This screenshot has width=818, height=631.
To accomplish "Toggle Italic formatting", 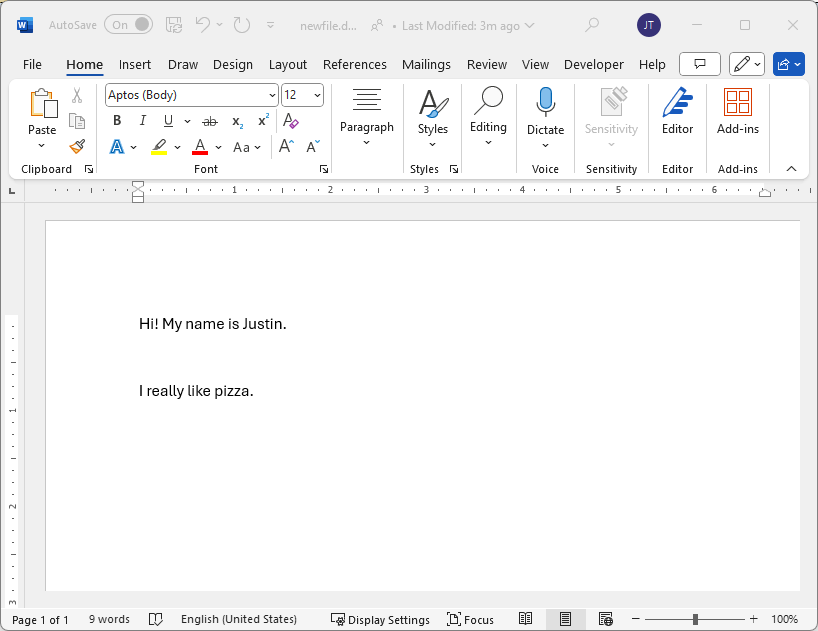I will click(x=142, y=121).
